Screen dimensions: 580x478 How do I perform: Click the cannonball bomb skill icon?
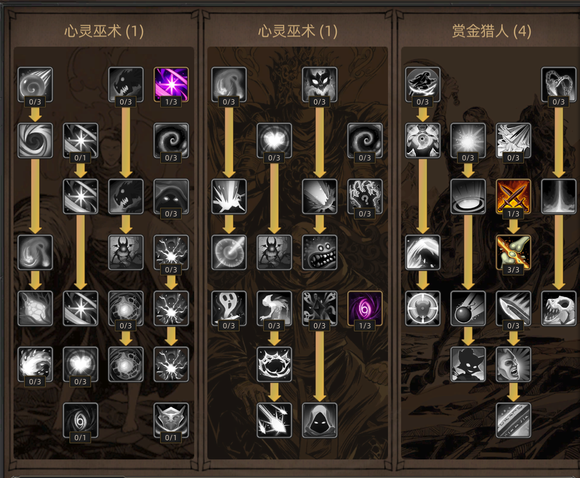tap(468, 308)
